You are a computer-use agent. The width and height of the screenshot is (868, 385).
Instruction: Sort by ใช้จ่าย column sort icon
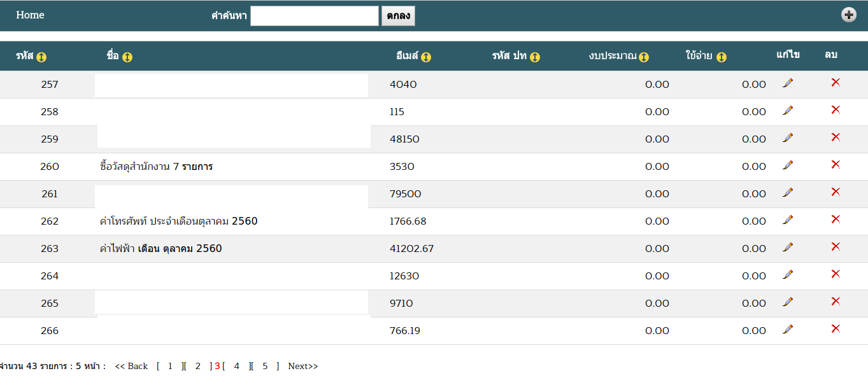721,57
